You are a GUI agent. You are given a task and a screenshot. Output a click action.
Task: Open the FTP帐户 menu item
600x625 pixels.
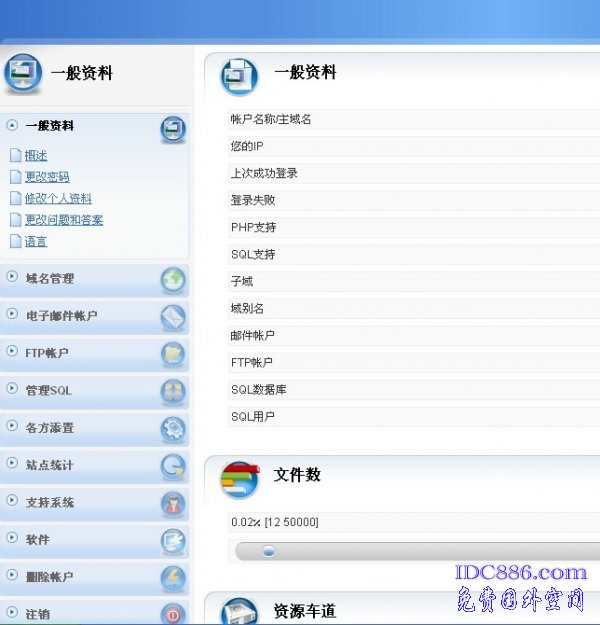pyautogui.click(x=47, y=353)
